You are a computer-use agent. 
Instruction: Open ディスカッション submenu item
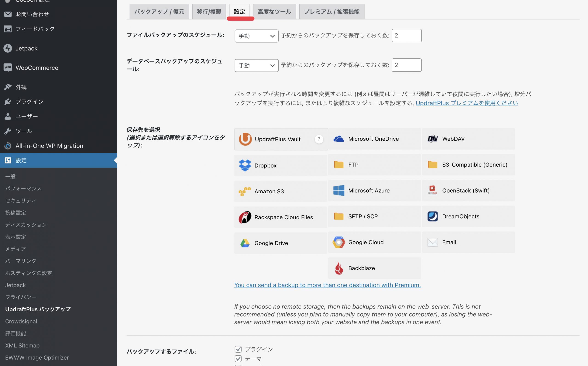(26, 225)
